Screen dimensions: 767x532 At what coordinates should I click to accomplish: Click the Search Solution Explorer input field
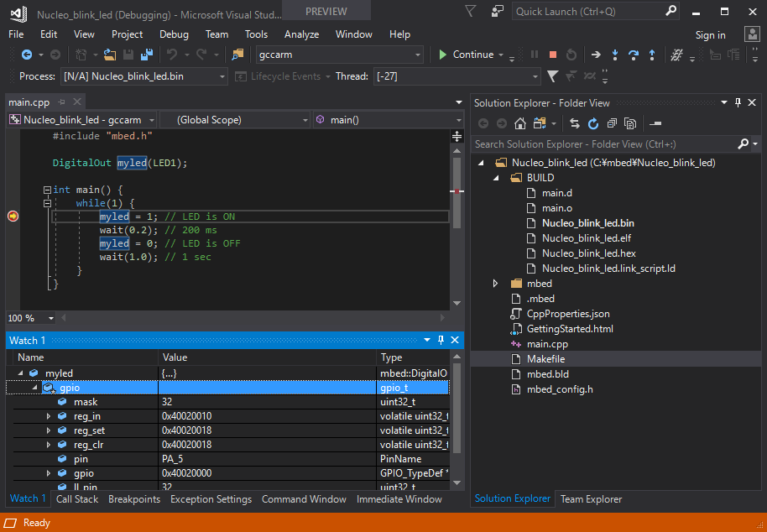[604, 144]
